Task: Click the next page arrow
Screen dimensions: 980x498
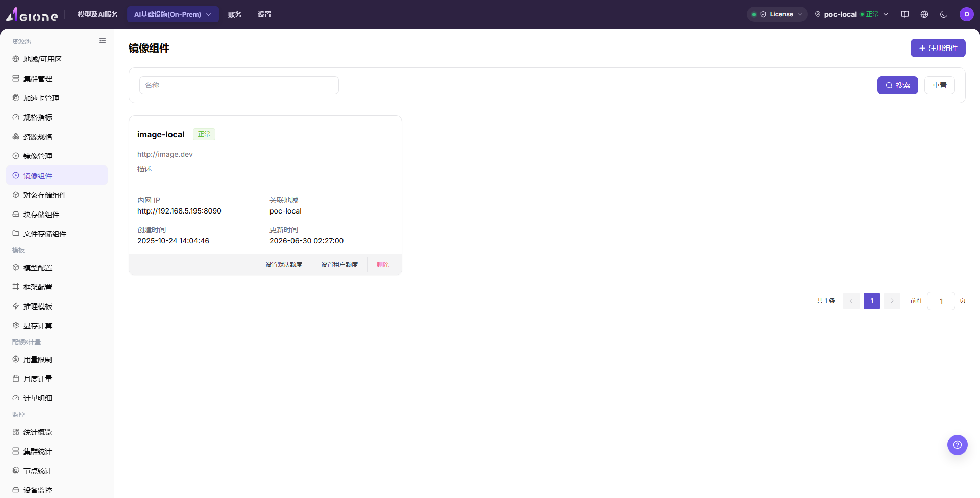Action: tap(892, 301)
